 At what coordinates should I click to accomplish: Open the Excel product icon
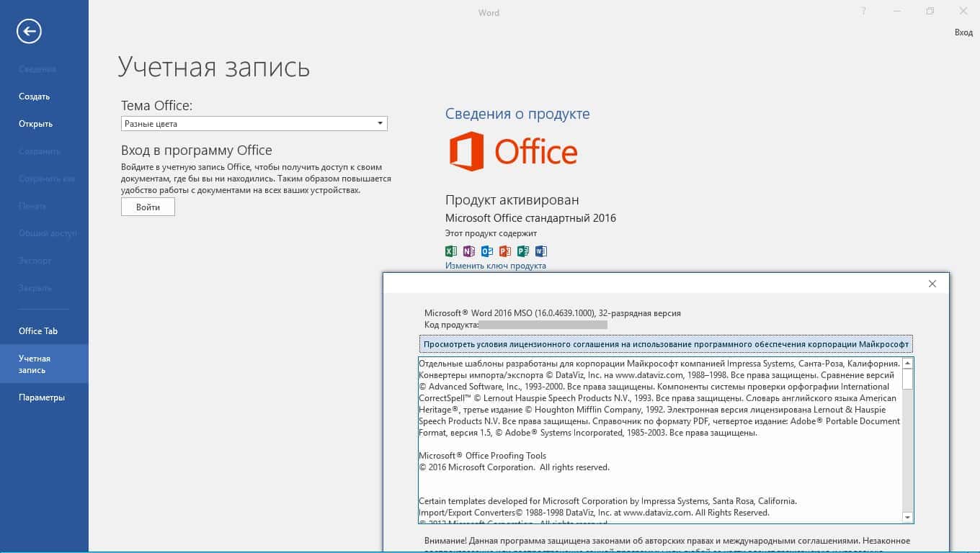click(450, 251)
